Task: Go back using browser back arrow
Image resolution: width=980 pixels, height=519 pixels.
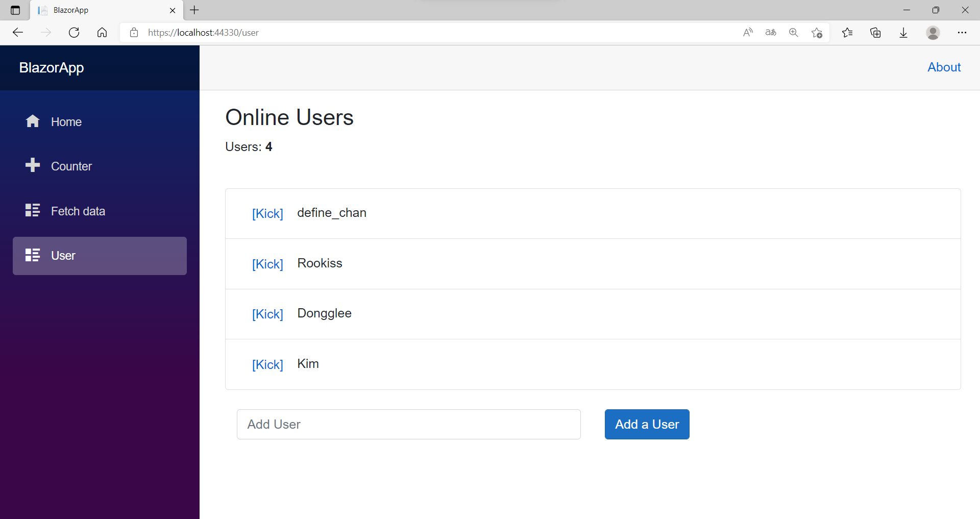Action: [18, 33]
